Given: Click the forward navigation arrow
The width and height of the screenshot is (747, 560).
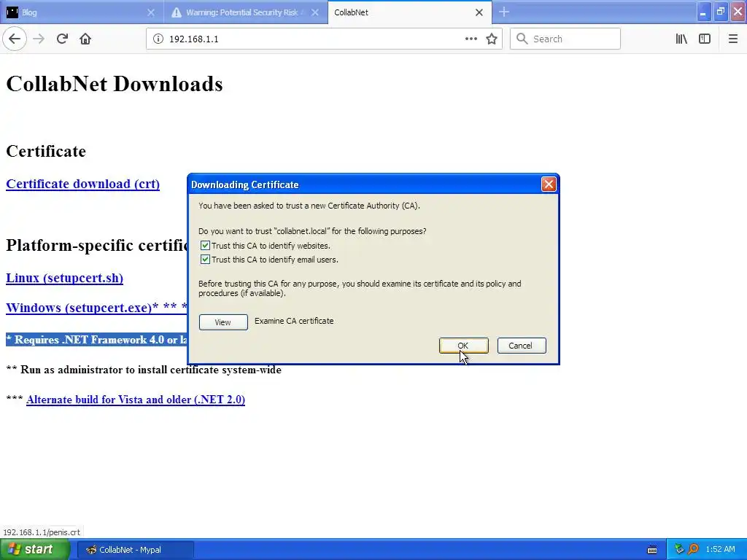Looking at the screenshot, I should pyautogui.click(x=39, y=39).
